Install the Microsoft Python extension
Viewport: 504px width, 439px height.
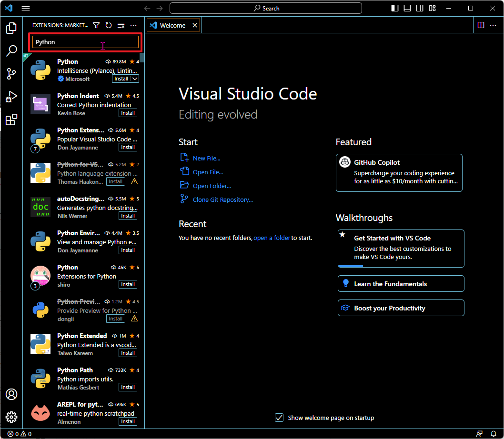[121, 79]
